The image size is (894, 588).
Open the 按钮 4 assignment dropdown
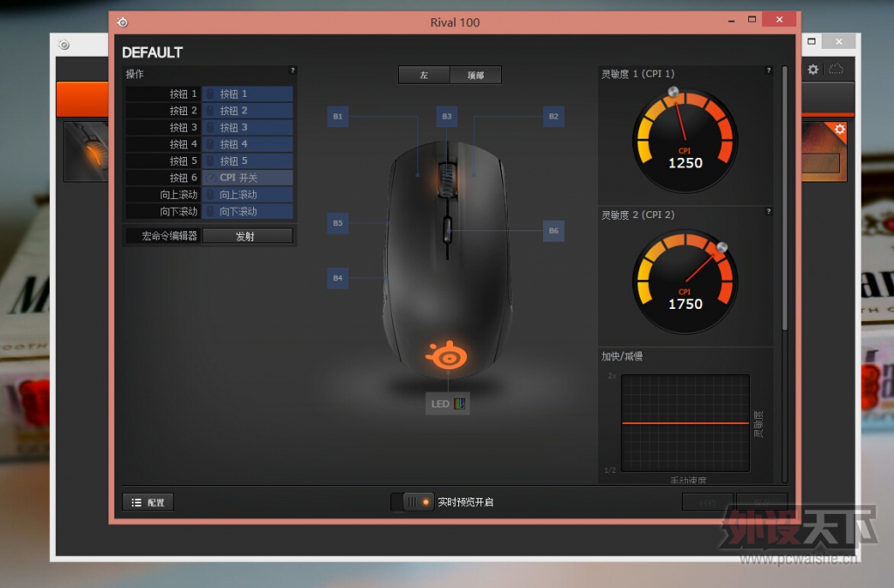(x=247, y=144)
